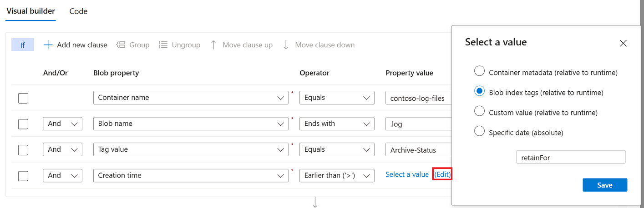Click the Add new clause plus icon
The image size is (644, 208).
(x=48, y=45)
